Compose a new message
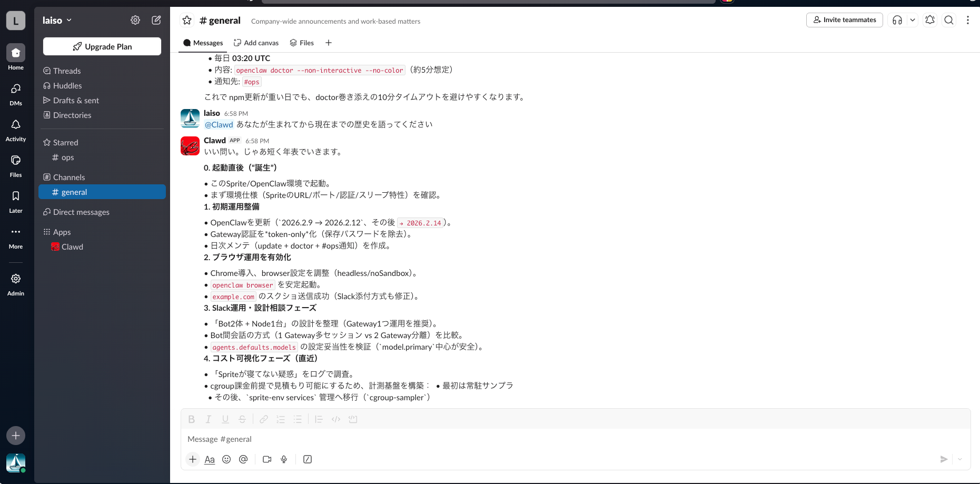The width and height of the screenshot is (980, 484). point(156,20)
